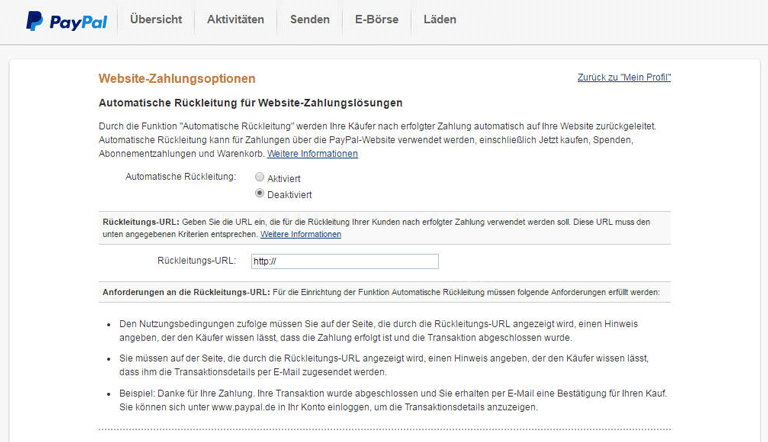Open the Übersicht tab

click(x=156, y=20)
